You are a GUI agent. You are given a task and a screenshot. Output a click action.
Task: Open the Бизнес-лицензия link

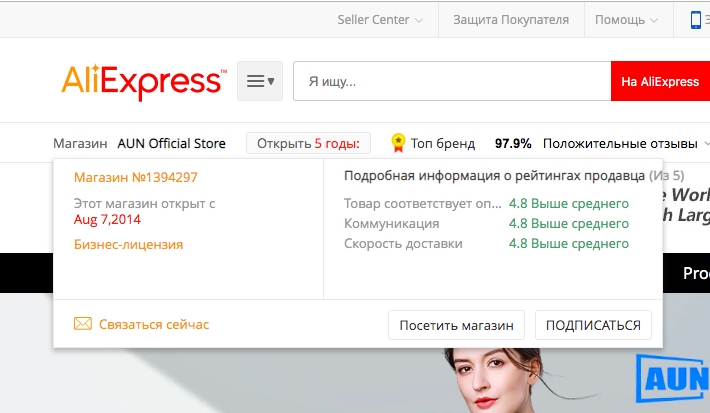[x=129, y=245]
